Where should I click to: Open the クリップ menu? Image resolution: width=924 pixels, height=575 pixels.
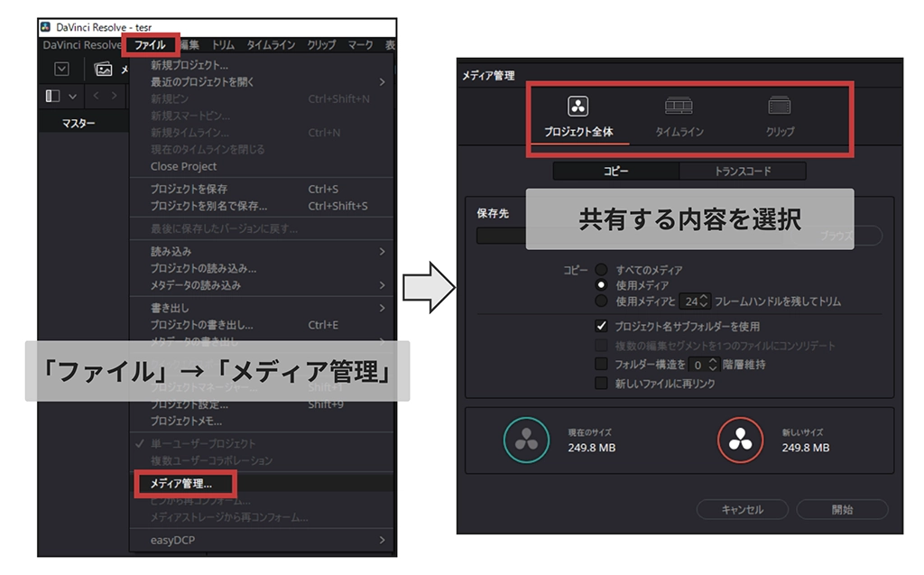(x=321, y=45)
